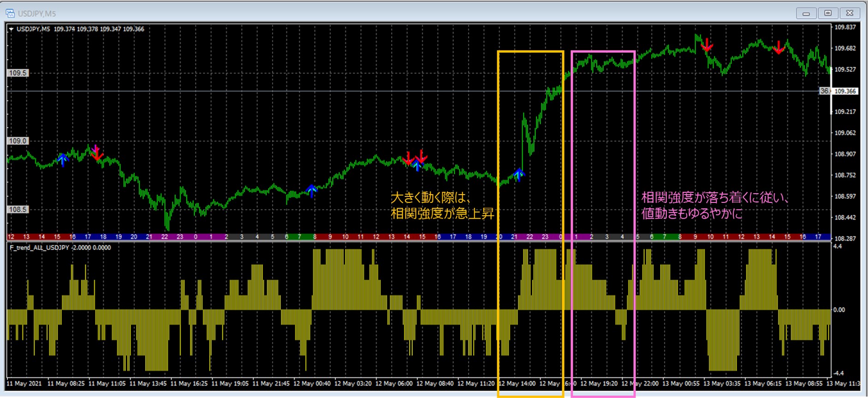Click the 108.5 horizontal line label
The image size is (868, 398).
point(18,209)
